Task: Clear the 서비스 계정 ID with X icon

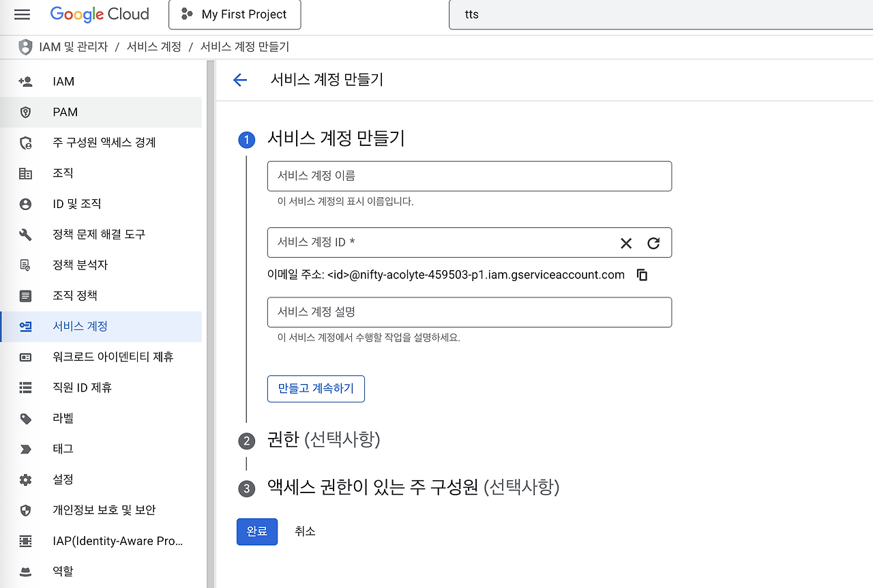Action: [x=626, y=244]
